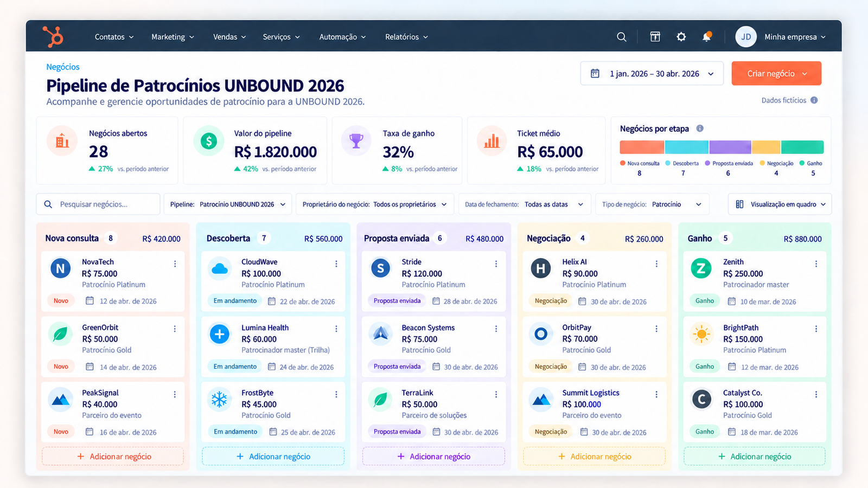Viewport: 868px width, 488px height.
Task: Click info icon next to Negócios por etapa
Action: tap(700, 129)
